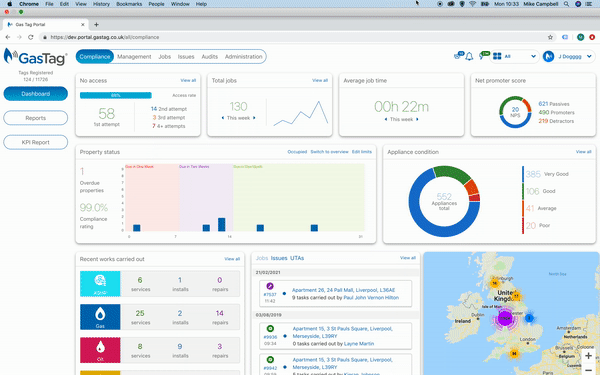The height and width of the screenshot is (375, 600).
Task: Open the Administration tab
Action: tap(244, 57)
